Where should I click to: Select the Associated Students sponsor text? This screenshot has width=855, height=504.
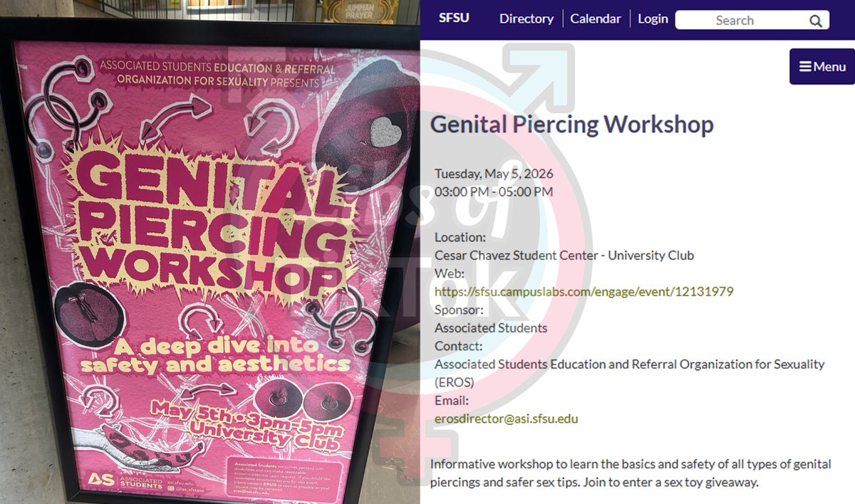coord(491,328)
